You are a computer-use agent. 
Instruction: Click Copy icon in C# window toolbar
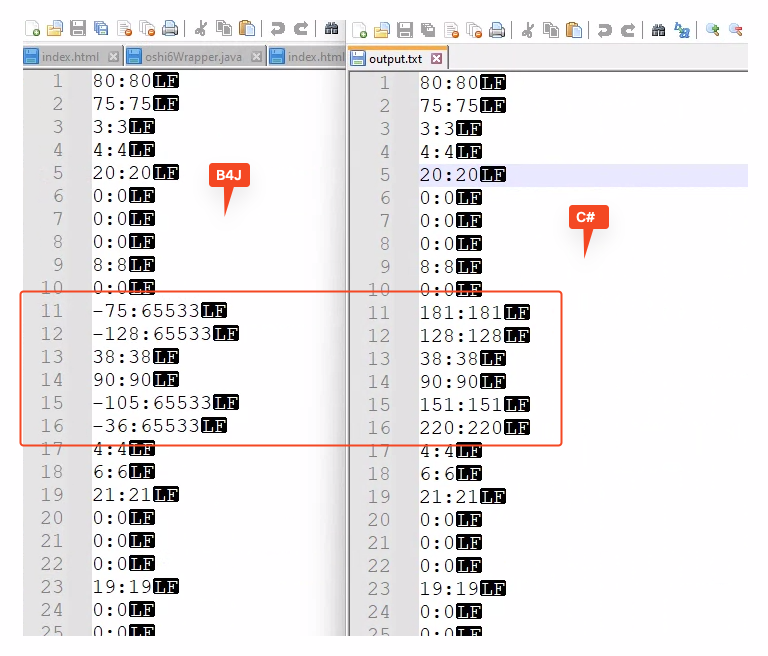click(x=551, y=30)
